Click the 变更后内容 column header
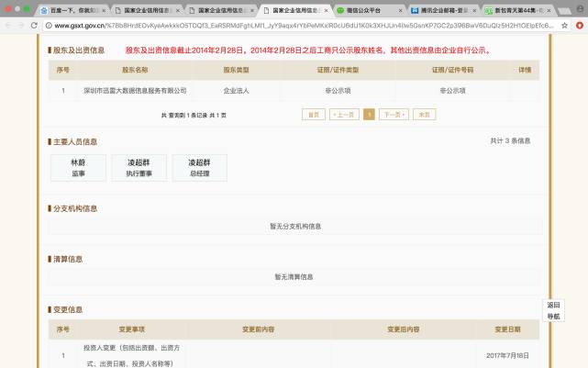Image resolution: width=588 pixels, height=368 pixels. [403, 329]
